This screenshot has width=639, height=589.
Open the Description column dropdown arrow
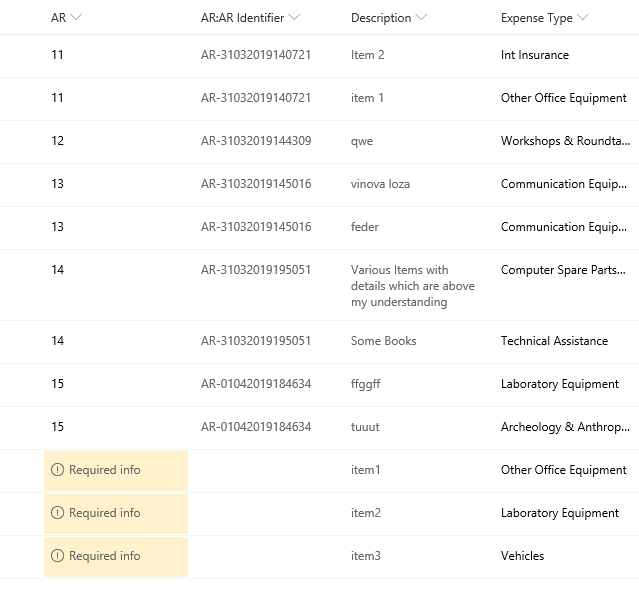(421, 18)
